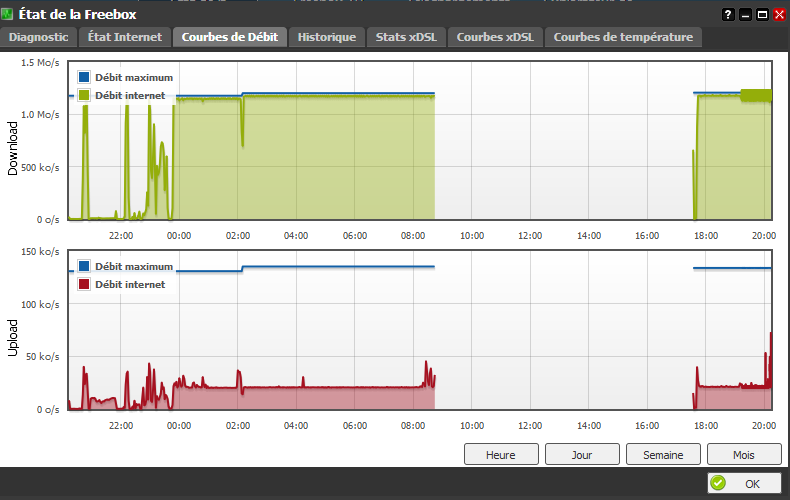Click the 100 ko/s axis value
The width and height of the screenshot is (790, 500).
pyautogui.click(x=40, y=304)
